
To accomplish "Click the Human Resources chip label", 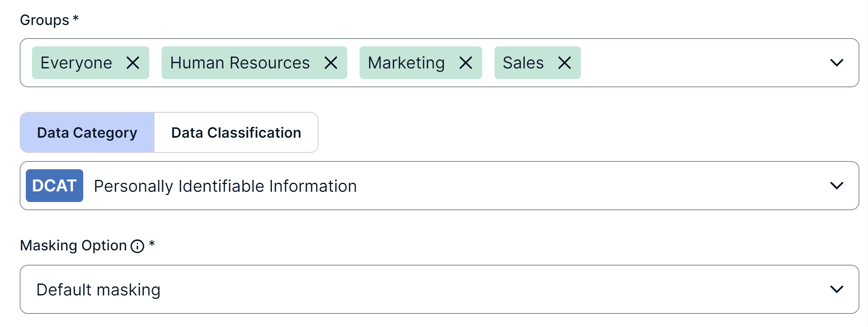I will [x=240, y=63].
